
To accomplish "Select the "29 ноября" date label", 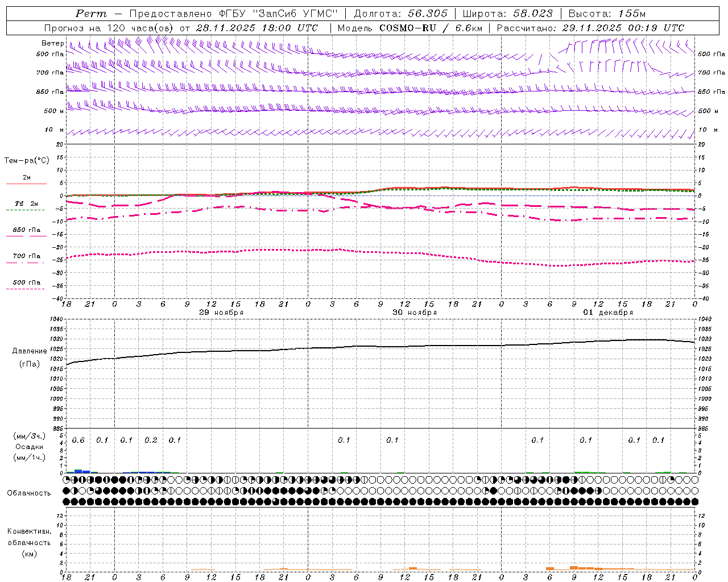I will coord(221,313).
